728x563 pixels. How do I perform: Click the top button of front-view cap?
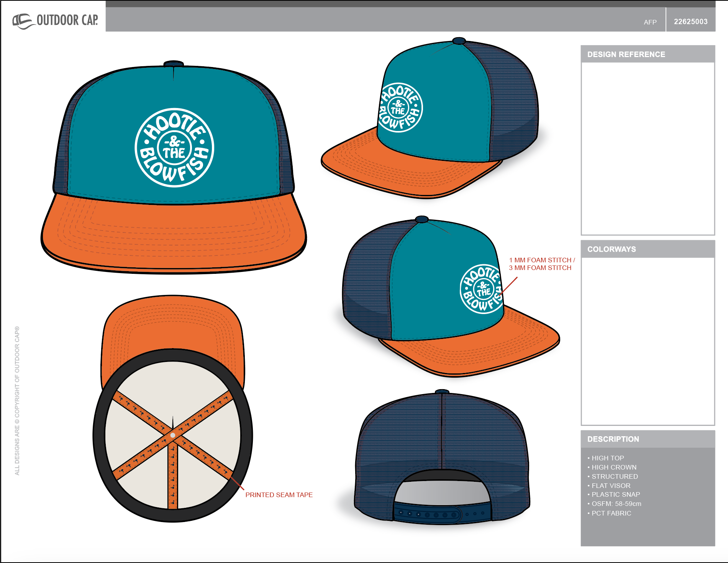[174, 64]
